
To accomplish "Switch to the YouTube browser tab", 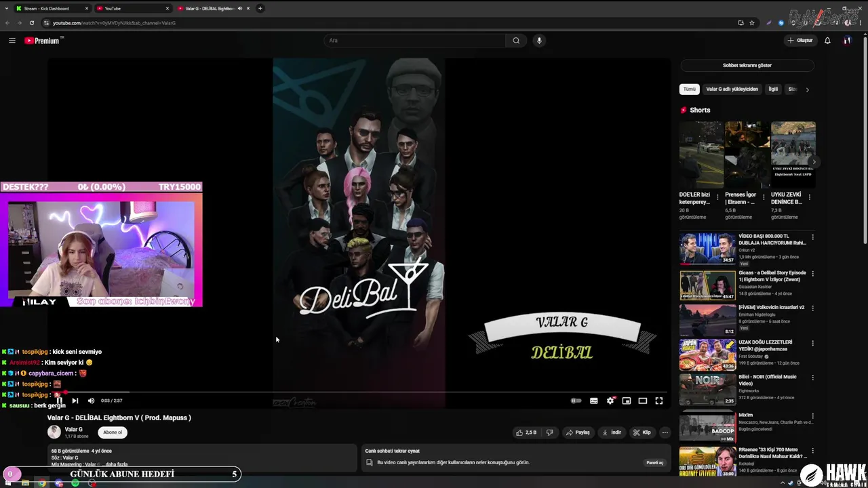I will click(133, 9).
